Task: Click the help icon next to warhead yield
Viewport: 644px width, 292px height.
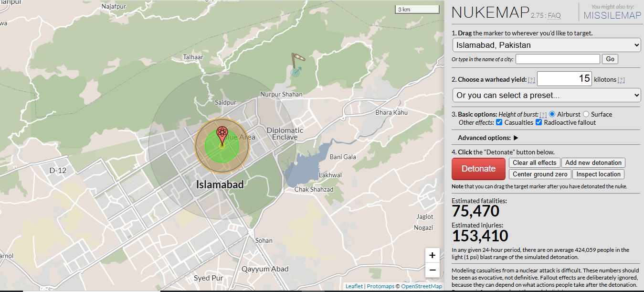Action: click(531, 80)
